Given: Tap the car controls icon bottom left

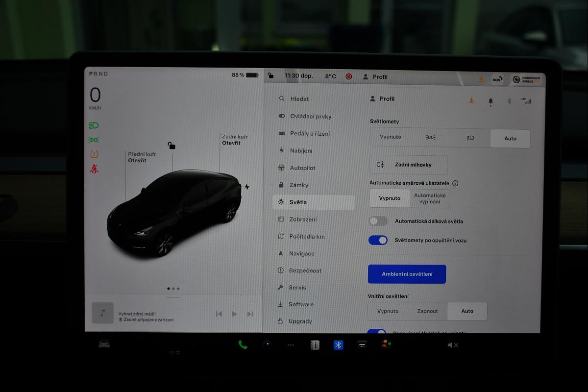Looking at the screenshot, I should pyautogui.click(x=104, y=344).
